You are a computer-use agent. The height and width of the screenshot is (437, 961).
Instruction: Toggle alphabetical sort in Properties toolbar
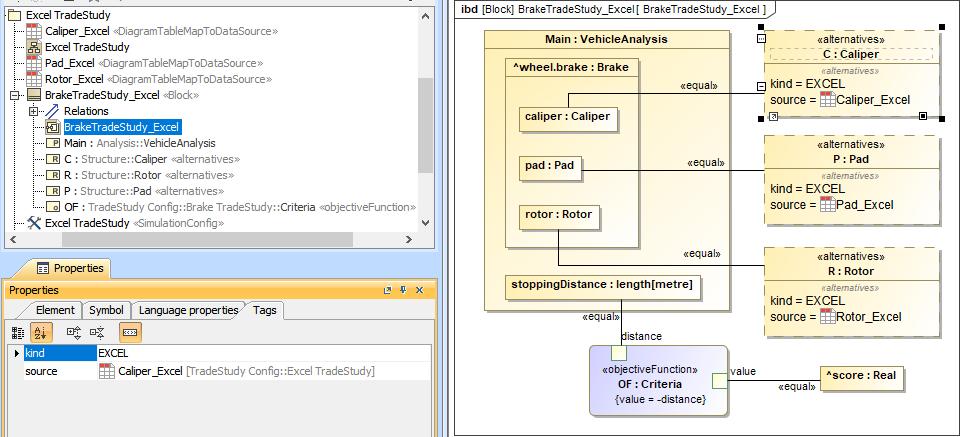click(42, 332)
